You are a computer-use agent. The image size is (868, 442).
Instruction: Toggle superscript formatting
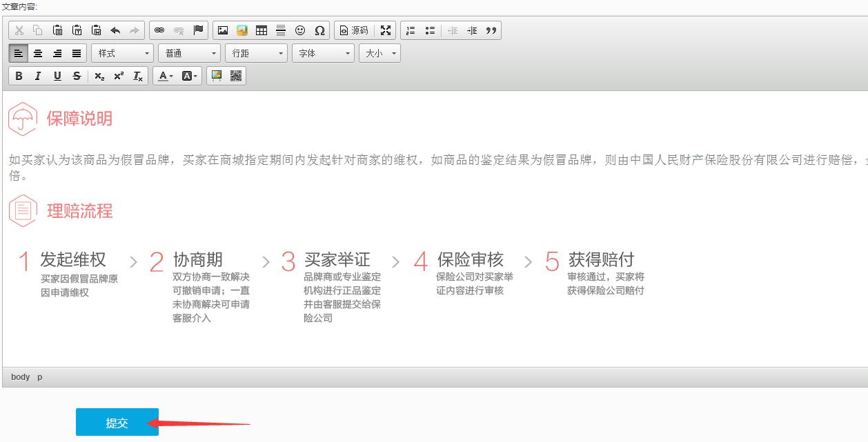[x=119, y=76]
